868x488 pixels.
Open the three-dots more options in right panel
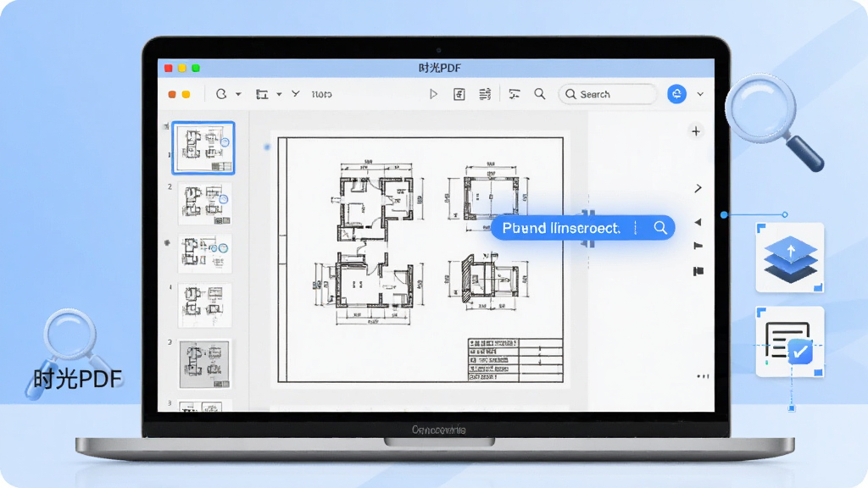(703, 376)
